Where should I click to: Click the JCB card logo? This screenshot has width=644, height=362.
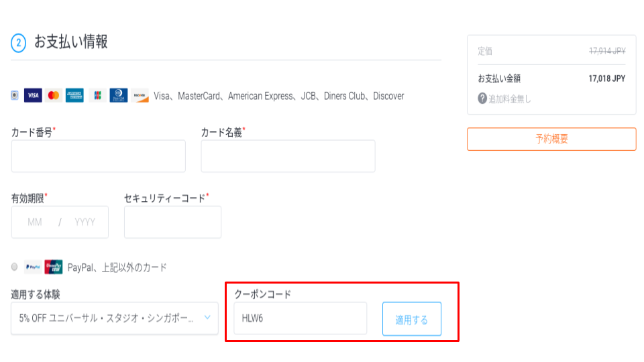coord(97,95)
